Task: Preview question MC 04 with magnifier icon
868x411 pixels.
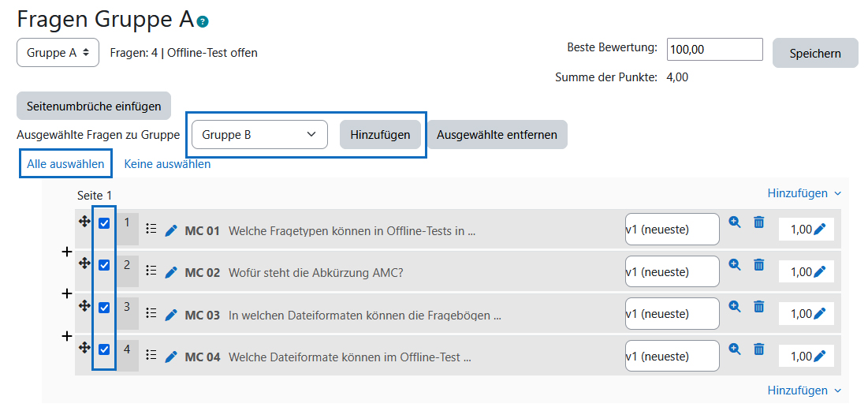Action: tap(735, 349)
